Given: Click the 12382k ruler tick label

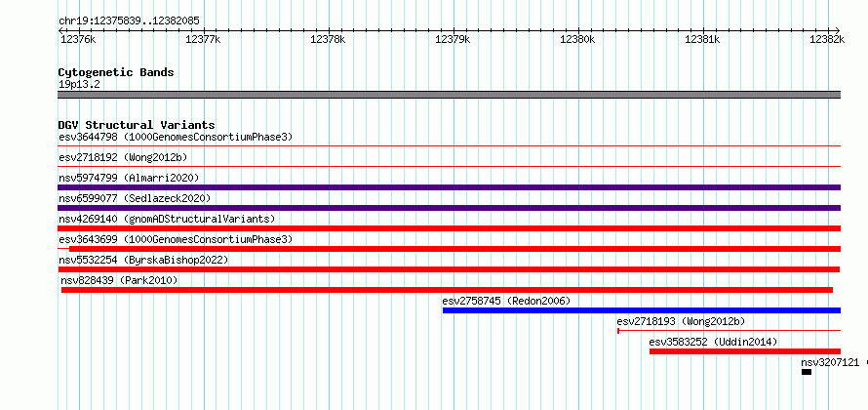Looking at the screenshot, I should pyautogui.click(x=827, y=39).
